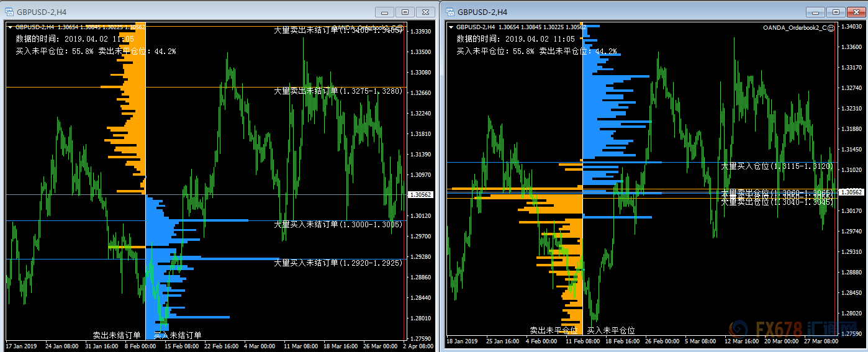Click the left window title GBPUSD-2,H4

pyautogui.click(x=42, y=12)
